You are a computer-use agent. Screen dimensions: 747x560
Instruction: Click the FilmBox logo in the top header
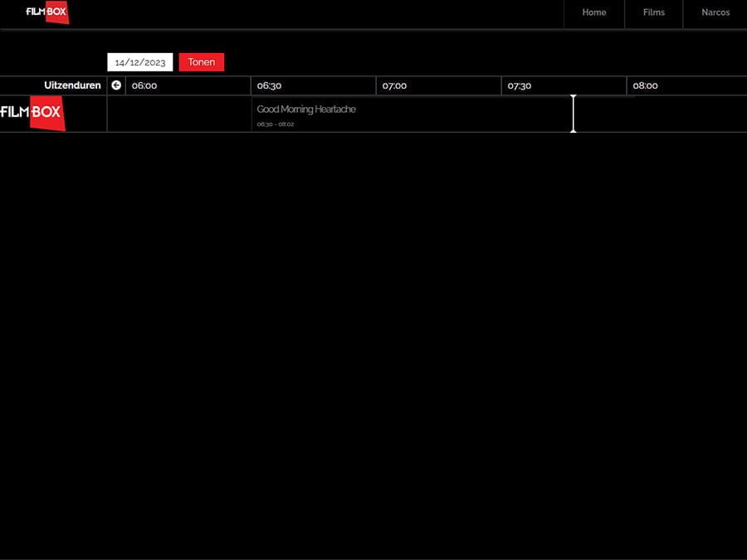point(46,12)
